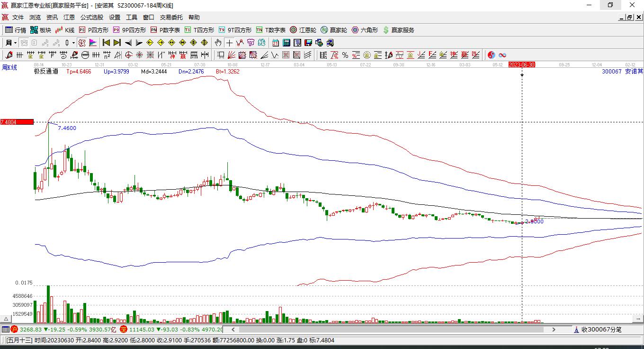Click the 权 adjustment toggle icon
Viewport: 644px width, 349px height.
[82, 43]
